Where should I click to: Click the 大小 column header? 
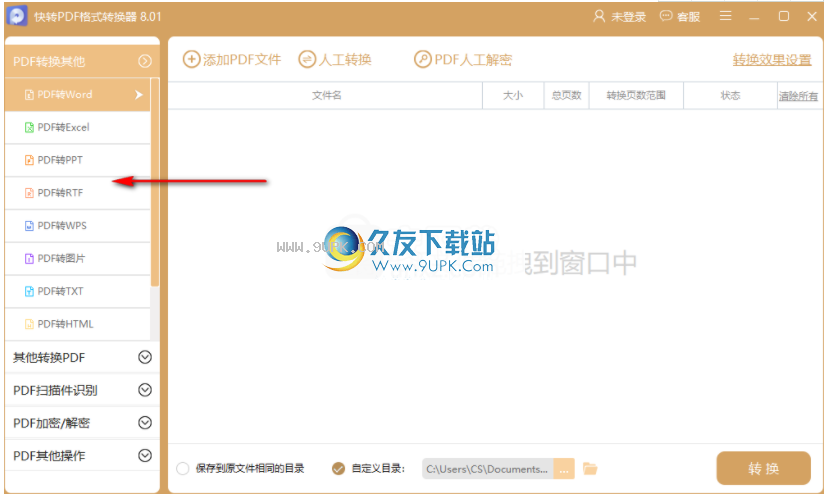pos(513,95)
